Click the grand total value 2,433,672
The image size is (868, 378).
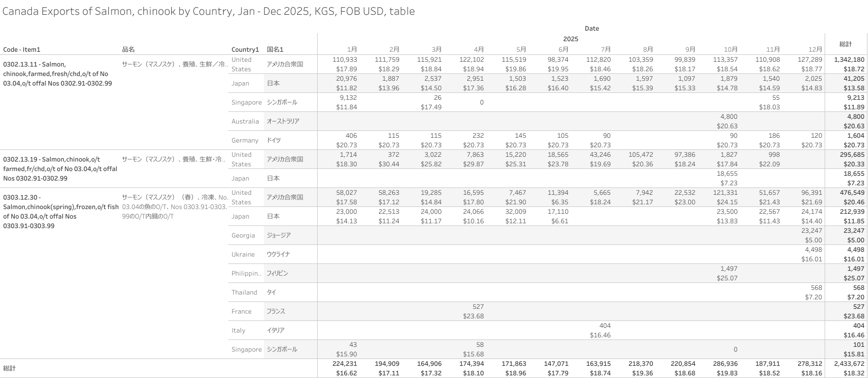[846, 364]
